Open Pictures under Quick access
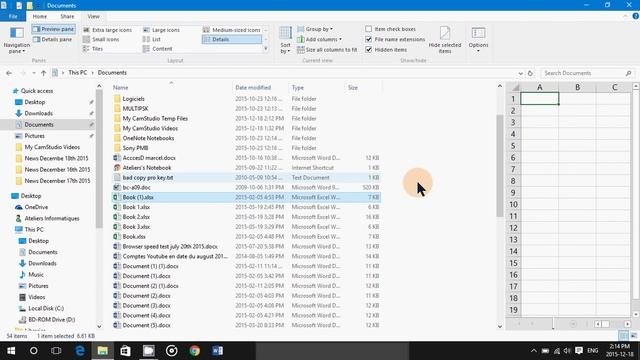The width and height of the screenshot is (640, 360). (x=34, y=136)
